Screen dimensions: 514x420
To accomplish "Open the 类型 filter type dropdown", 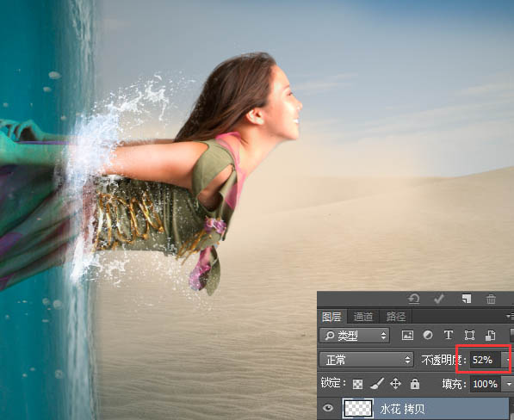I will tap(354, 335).
